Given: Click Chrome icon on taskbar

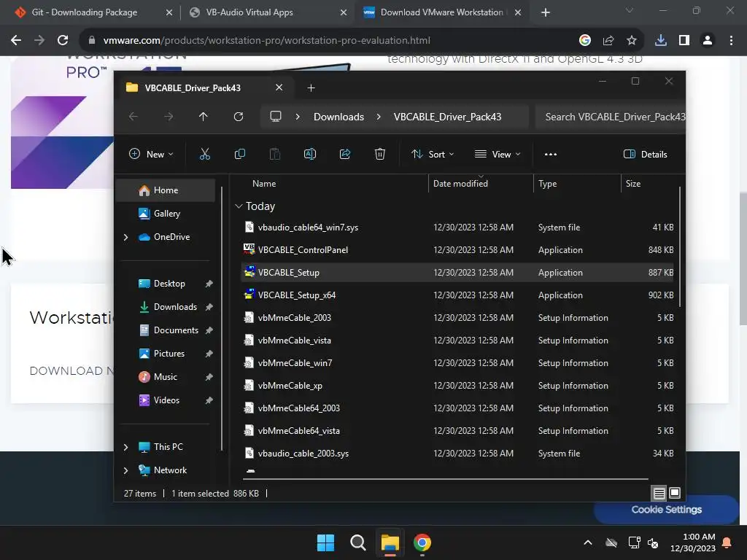Looking at the screenshot, I should 422,542.
